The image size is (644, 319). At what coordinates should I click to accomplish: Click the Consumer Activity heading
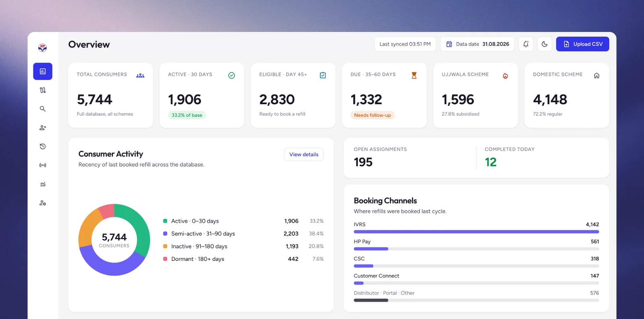click(x=111, y=154)
